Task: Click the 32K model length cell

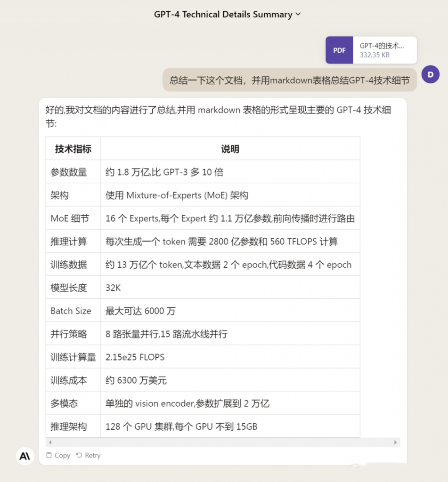Action: (x=113, y=288)
